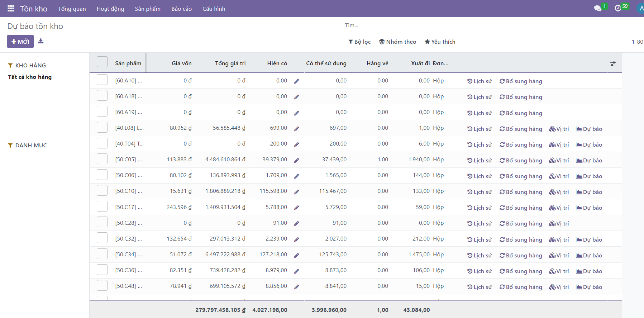Open the column settings adjust icon
Image resolution: width=644 pixels, height=318 pixels.
coord(613,64)
